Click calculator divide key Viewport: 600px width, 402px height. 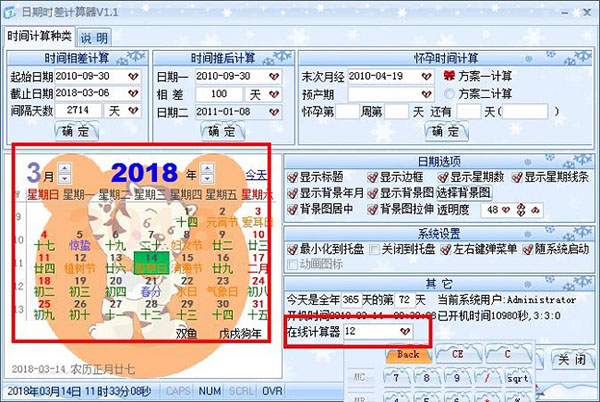click(487, 378)
